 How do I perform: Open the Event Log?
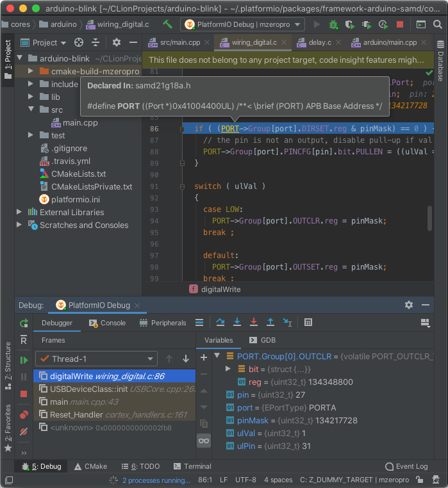click(406, 466)
